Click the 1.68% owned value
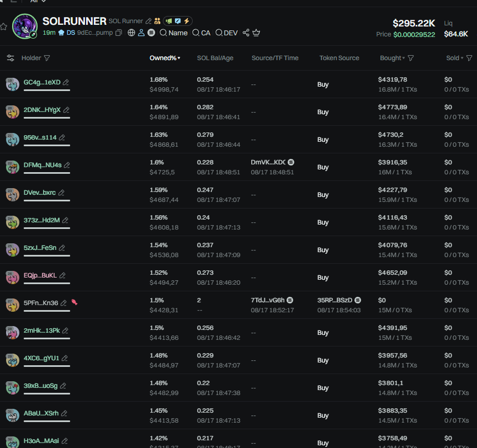The width and height of the screenshot is (477, 448). coord(158,79)
